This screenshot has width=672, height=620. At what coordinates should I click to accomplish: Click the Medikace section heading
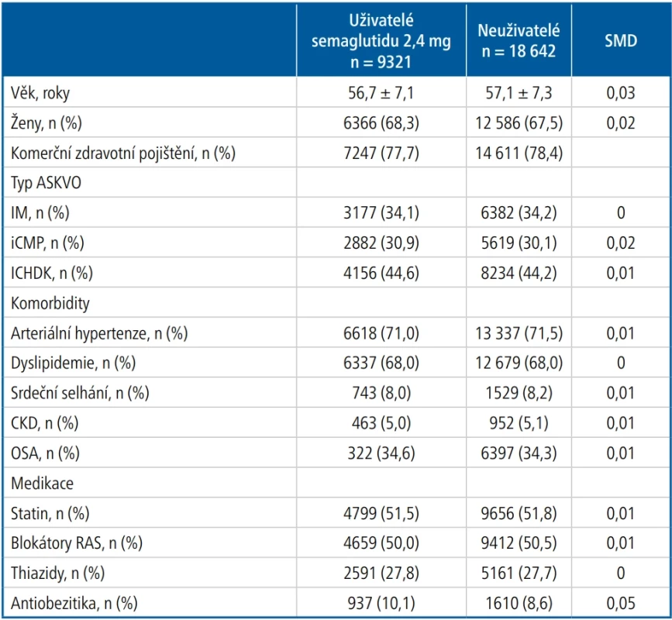(42, 483)
